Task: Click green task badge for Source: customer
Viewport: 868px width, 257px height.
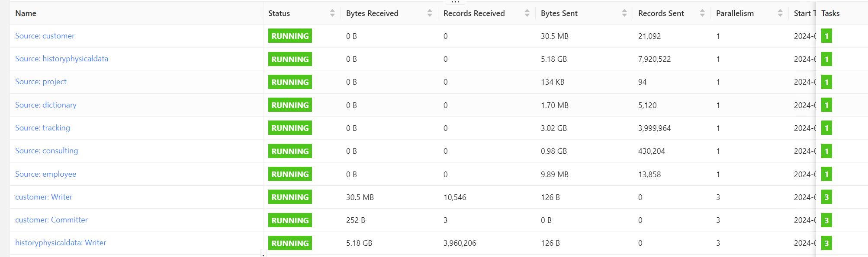Action: point(826,36)
